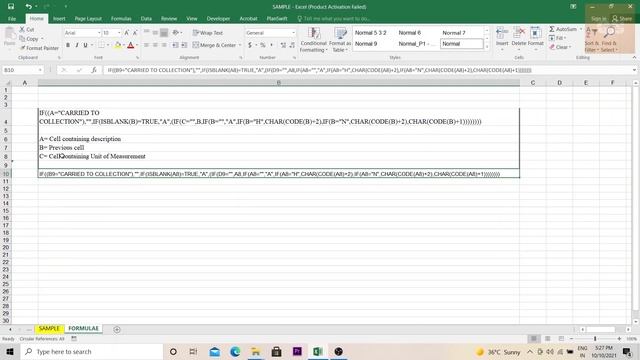Open Conditional Formatting menu
The height and width of the screenshot is (360, 640).
coord(313,40)
